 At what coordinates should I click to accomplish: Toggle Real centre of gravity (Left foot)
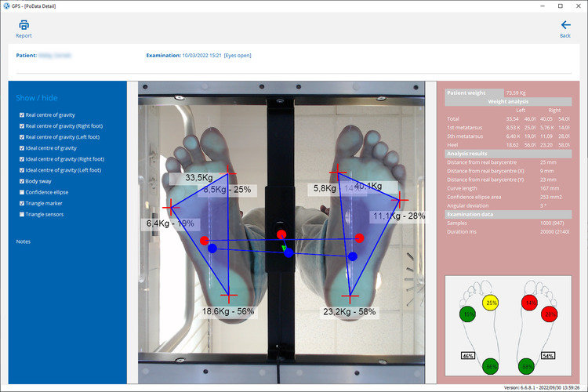coord(22,137)
